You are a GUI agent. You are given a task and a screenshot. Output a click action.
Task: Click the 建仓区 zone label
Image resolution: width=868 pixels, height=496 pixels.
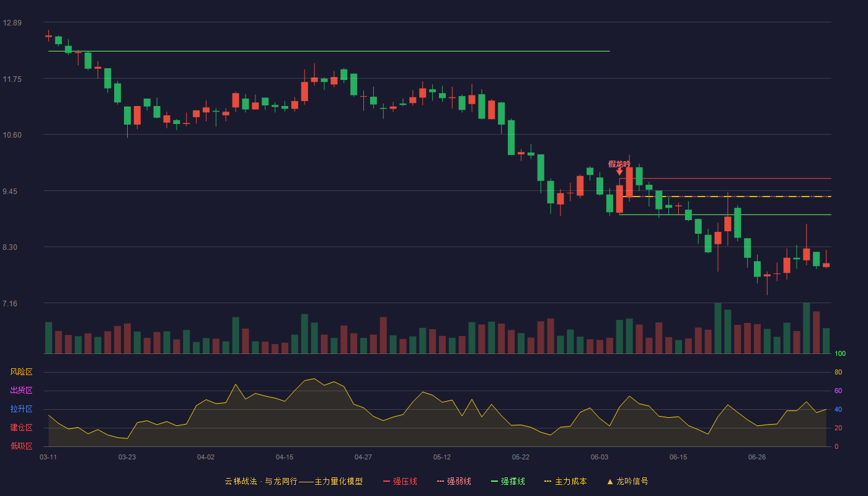(21, 428)
